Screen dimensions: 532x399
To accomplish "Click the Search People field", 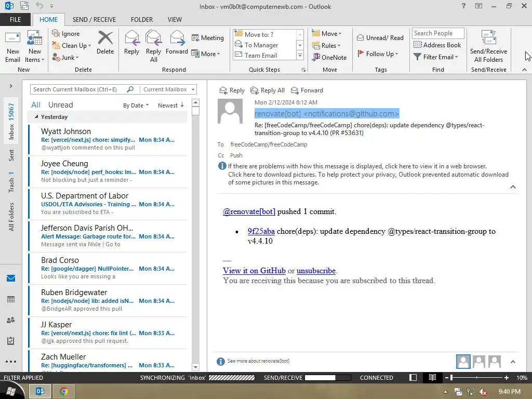I will 437,33.
